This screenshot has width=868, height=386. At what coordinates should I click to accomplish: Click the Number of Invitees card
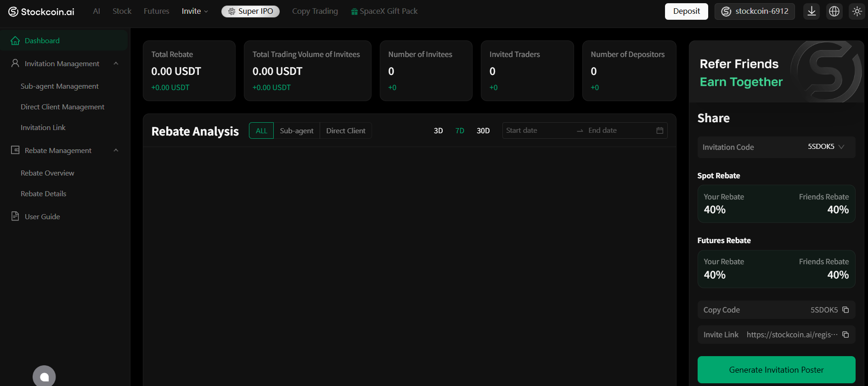(x=426, y=71)
